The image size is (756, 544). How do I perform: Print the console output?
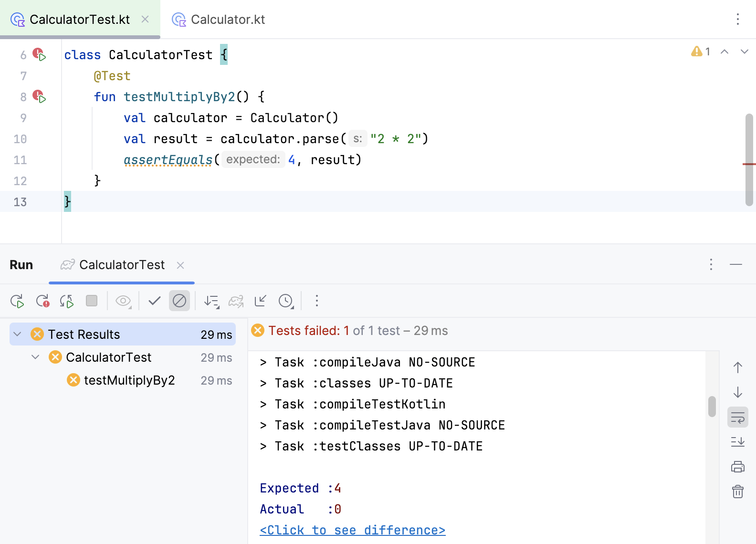(737, 467)
